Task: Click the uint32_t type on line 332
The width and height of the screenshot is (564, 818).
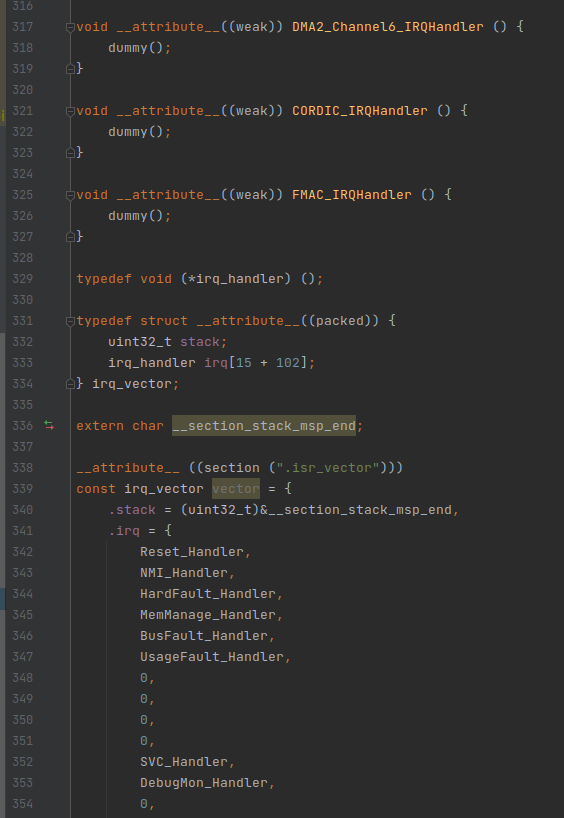Action: [x=140, y=342]
